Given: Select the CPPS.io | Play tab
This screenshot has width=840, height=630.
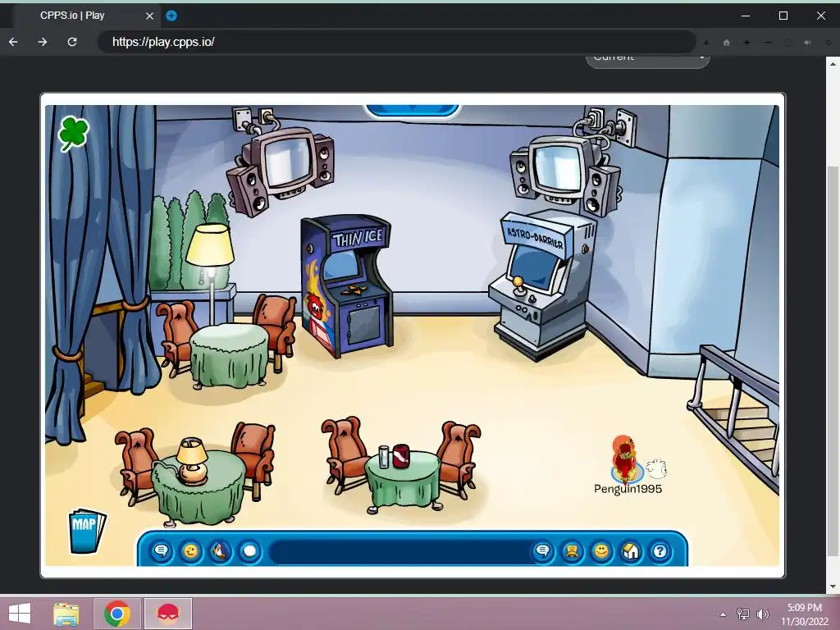Looking at the screenshot, I should (85, 16).
